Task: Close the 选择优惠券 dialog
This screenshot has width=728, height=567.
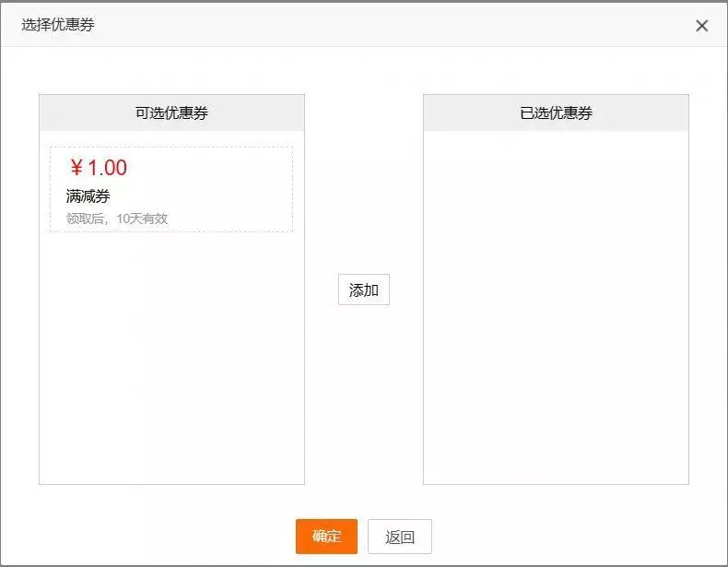Action: pyautogui.click(x=702, y=26)
